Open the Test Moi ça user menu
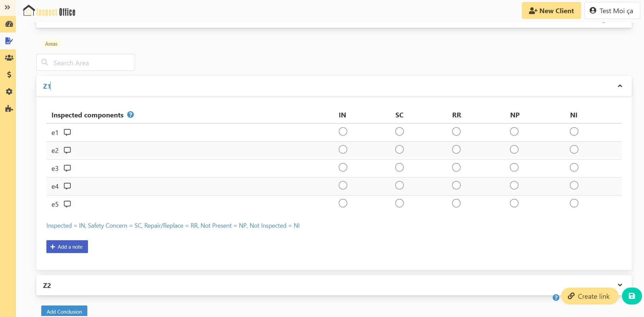This screenshot has width=644, height=317. point(612,11)
